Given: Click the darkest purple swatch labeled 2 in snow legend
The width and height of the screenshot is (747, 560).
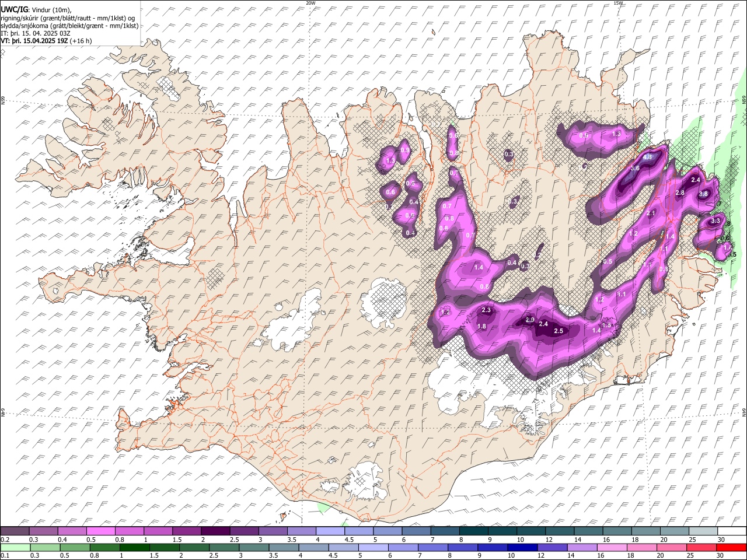Looking at the screenshot, I should coord(215,531).
